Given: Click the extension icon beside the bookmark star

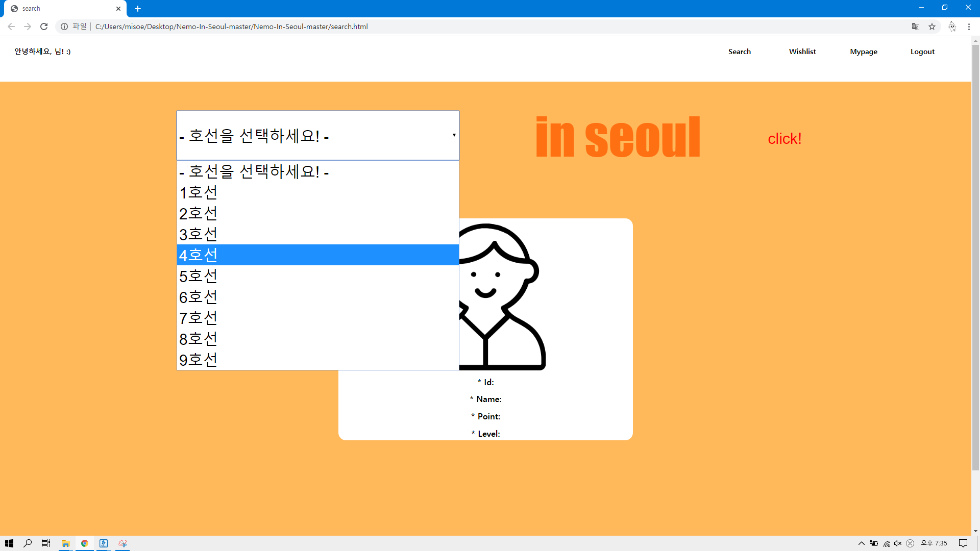Looking at the screenshot, I should 952,27.
